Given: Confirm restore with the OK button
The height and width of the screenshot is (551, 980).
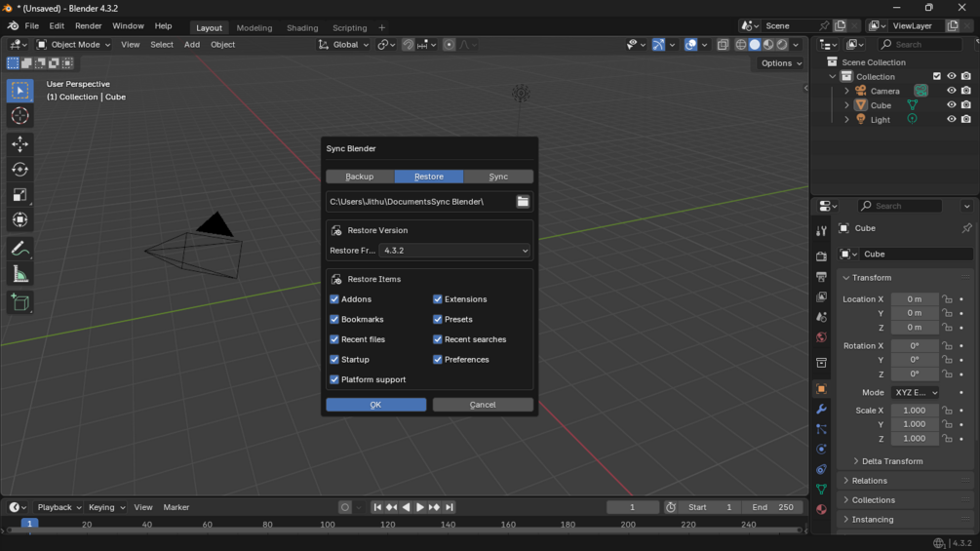Looking at the screenshot, I should tap(376, 405).
